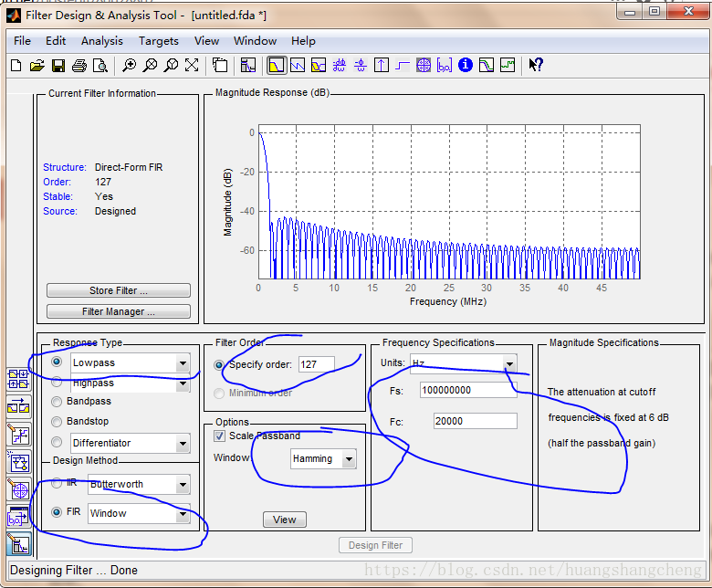Click the Fc cutoff frequency field
Image resolution: width=712 pixels, height=588 pixels.
coord(475,421)
